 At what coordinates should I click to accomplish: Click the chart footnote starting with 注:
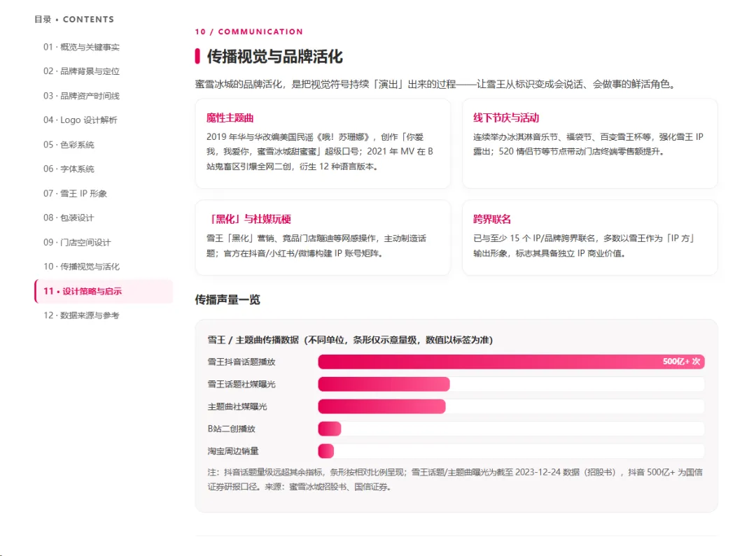pyautogui.click(x=455, y=479)
